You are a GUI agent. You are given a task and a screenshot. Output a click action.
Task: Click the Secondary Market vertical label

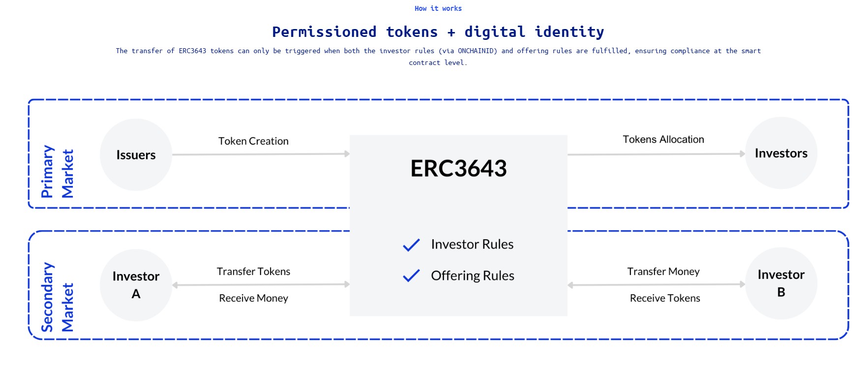tap(57, 297)
